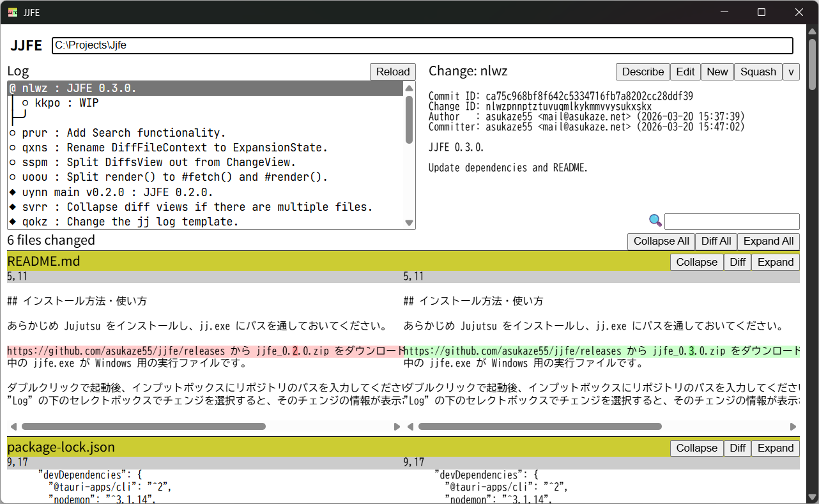Click "Update dependencies and README." text
Viewport: 819px width, 504px height.
tap(508, 168)
